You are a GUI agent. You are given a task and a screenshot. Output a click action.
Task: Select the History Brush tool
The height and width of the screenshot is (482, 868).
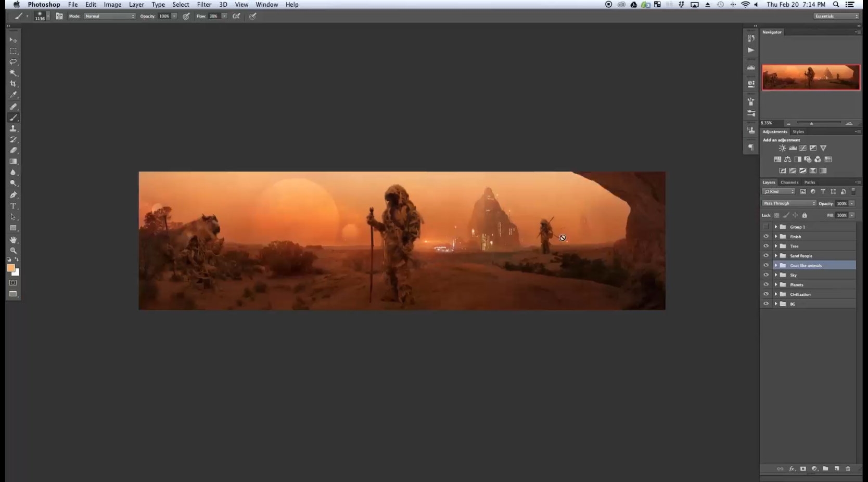coord(13,139)
